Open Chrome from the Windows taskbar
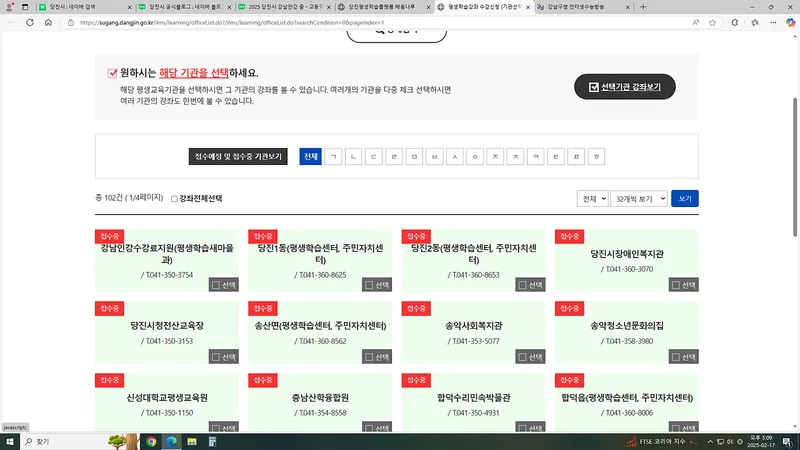The width and height of the screenshot is (800, 450). [151, 441]
